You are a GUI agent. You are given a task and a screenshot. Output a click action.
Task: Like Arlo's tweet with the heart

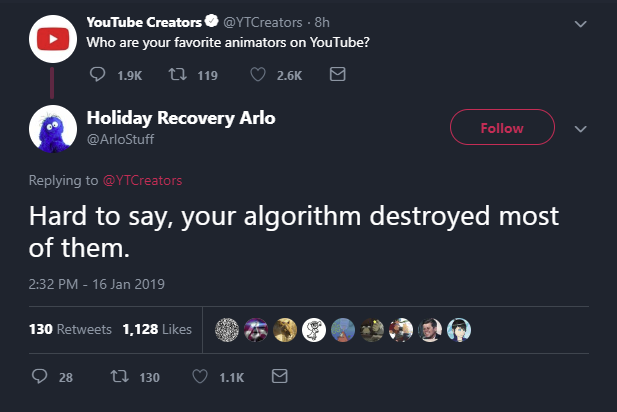[x=198, y=378]
